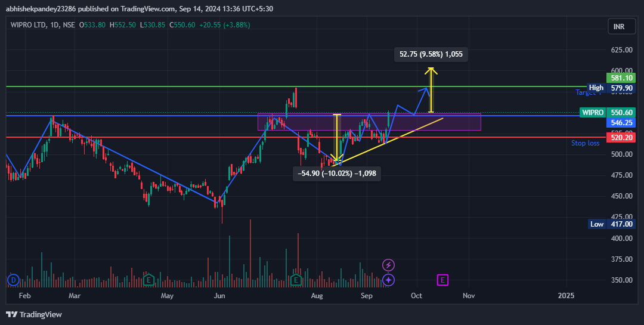
Task: Click the open value O533.80
Action: [x=93, y=25]
